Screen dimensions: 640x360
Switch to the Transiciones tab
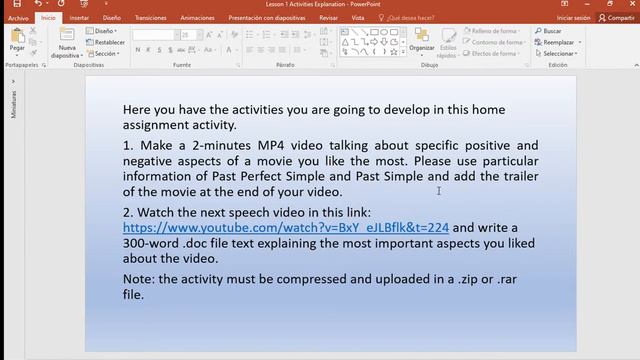point(151,18)
